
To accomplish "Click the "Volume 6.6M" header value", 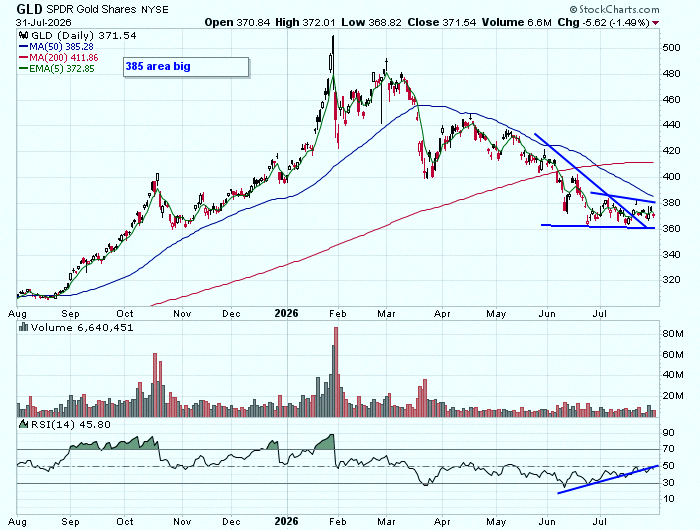I will click(x=517, y=22).
